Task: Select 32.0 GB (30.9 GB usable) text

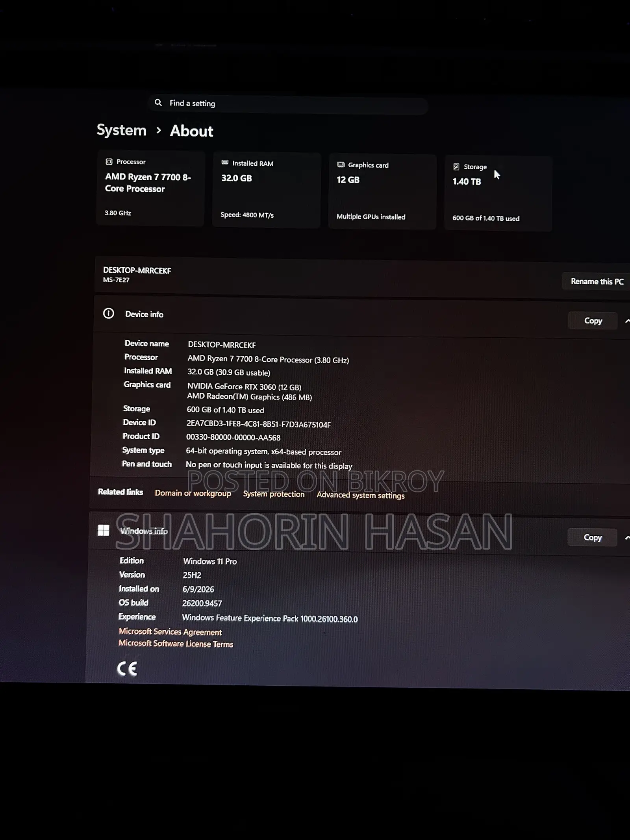Action: (229, 372)
